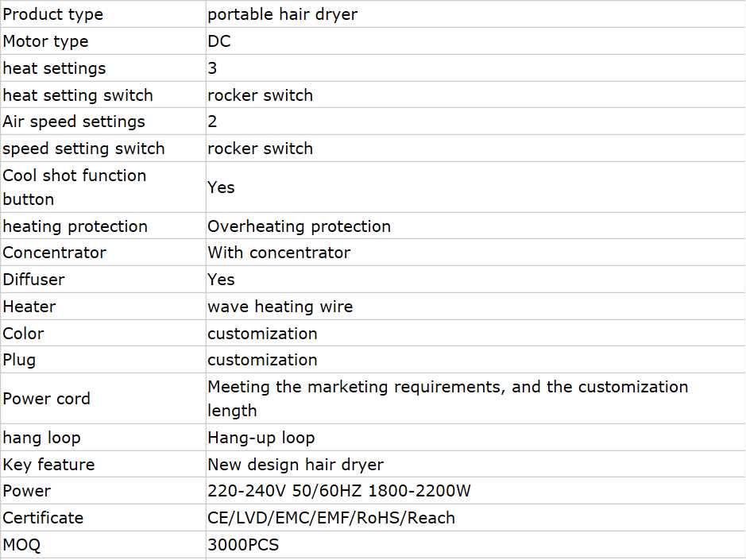Click the 'heat settings' label cell
The image size is (746, 560).
pyautogui.click(x=54, y=68)
